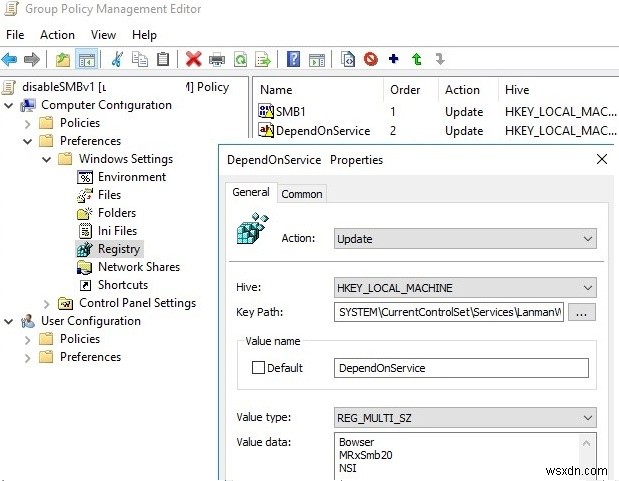Switch to the General tab

pyautogui.click(x=251, y=192)
